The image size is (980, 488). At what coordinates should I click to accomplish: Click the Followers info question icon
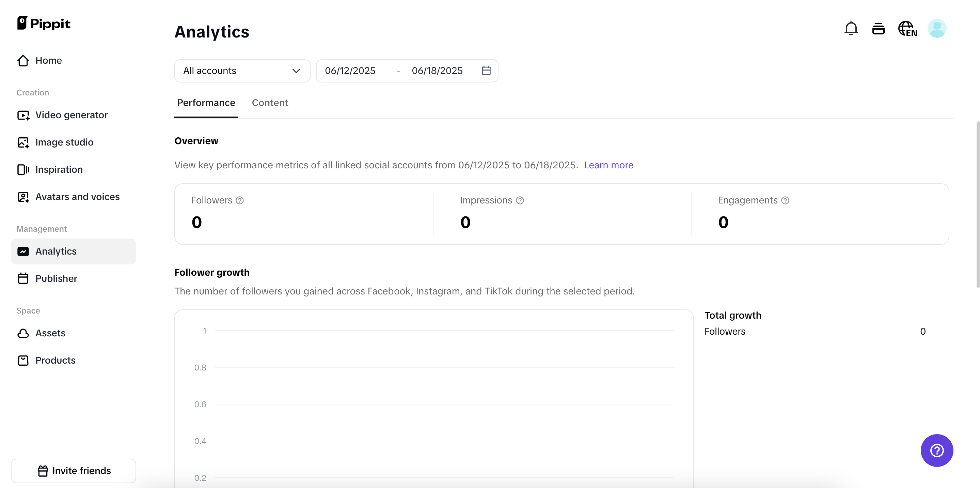[240, 200]
